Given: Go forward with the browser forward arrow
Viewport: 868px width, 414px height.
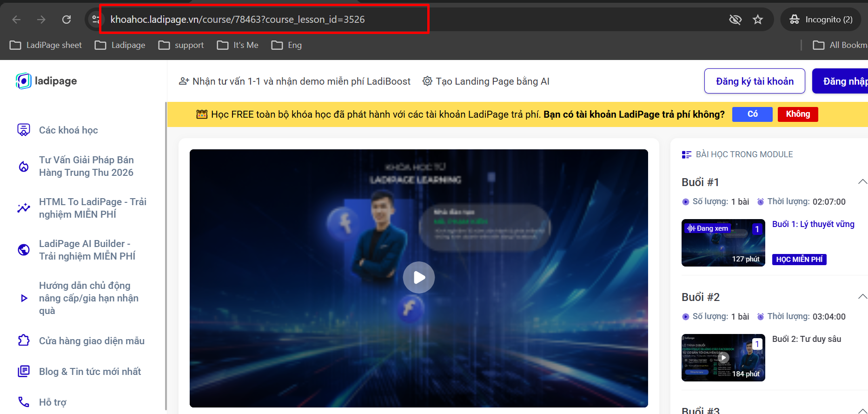Looking at the screenshot, I should pos(41,20).
